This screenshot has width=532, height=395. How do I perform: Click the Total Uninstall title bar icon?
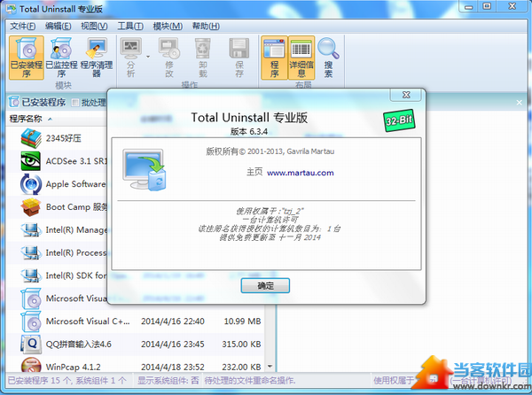click(11, 9)
